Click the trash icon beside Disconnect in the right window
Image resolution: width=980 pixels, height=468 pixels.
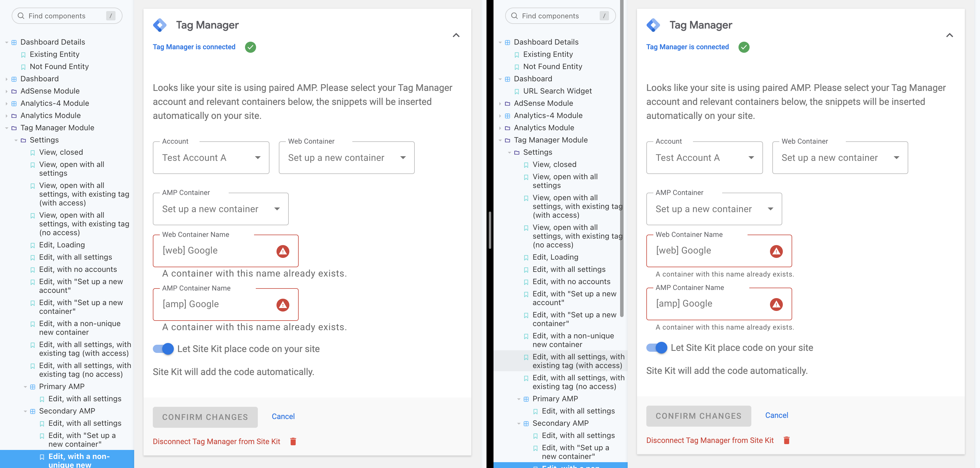click(x=786, y=440)
